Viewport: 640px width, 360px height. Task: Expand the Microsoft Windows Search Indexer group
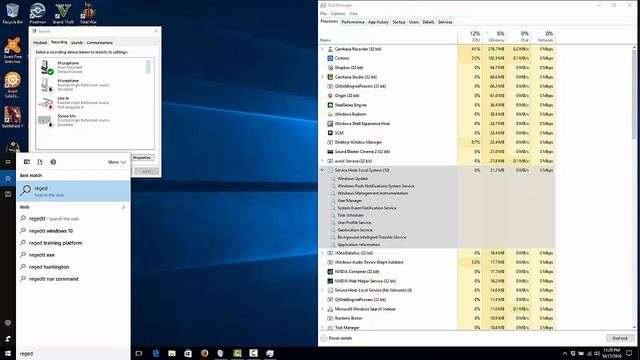[x=322, y=309]
